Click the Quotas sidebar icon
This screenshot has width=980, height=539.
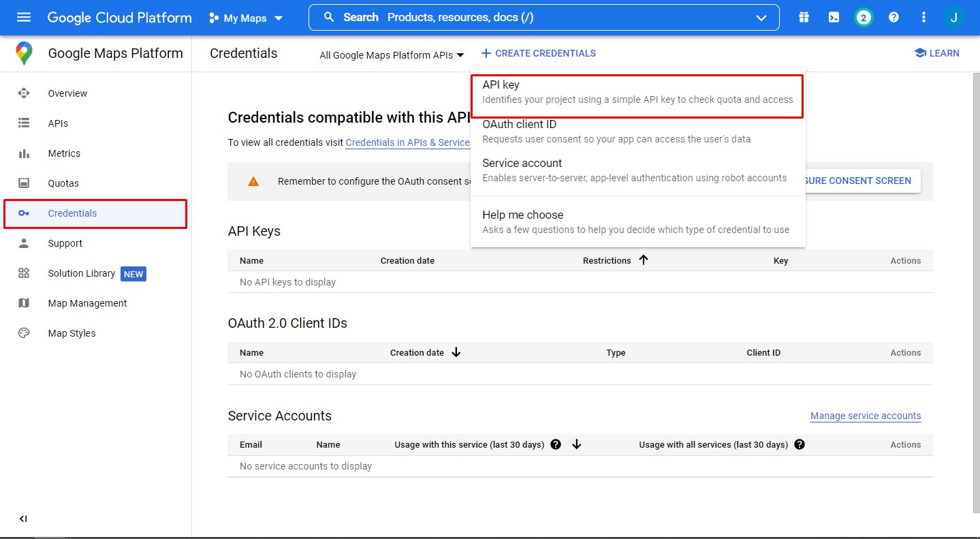(24, 183)
